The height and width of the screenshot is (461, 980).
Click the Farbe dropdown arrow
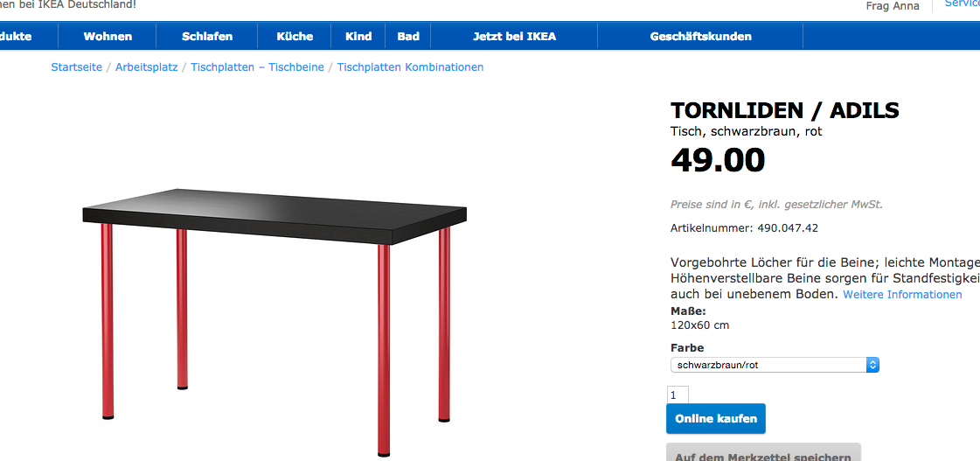(873, 365)
